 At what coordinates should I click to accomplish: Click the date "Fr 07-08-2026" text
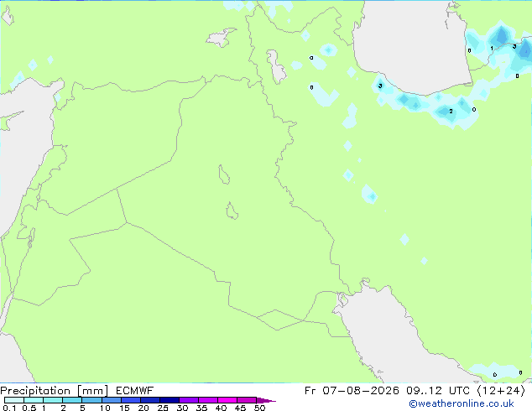click(352, 391)
